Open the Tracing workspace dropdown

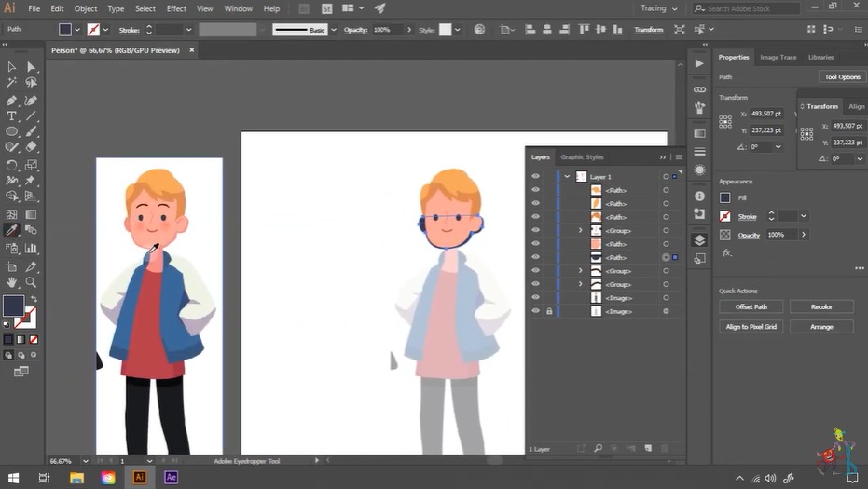click(x=659, y=8)
